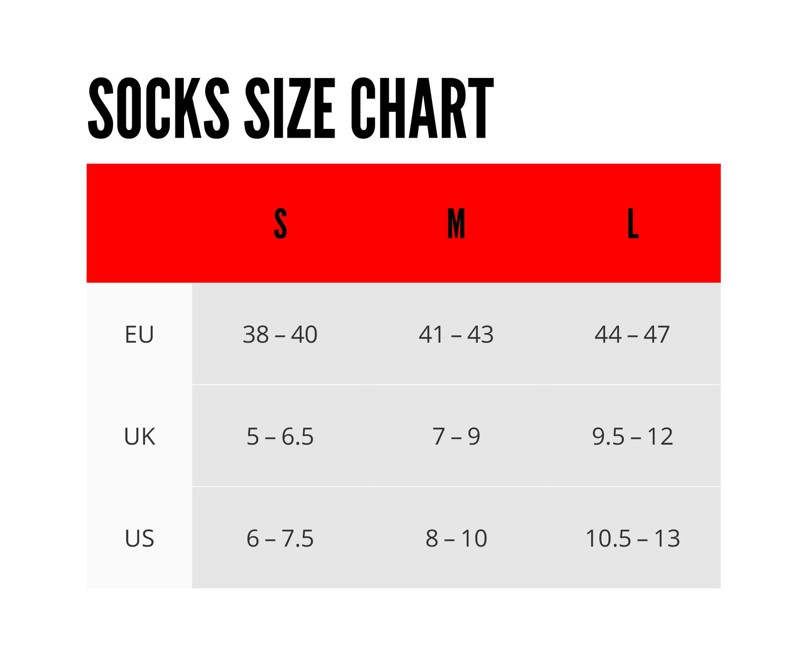Click the EU small size 38 – 40 cell

tap(280, 334)
